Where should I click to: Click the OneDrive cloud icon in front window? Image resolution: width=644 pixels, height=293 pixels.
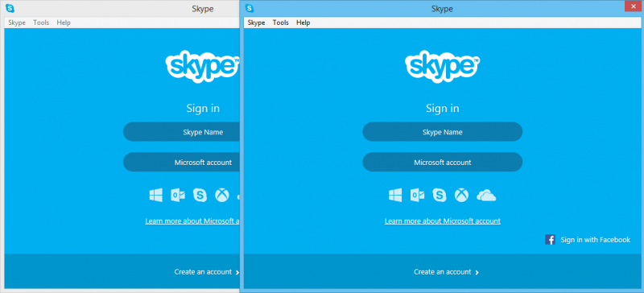(x=486, y=196)
